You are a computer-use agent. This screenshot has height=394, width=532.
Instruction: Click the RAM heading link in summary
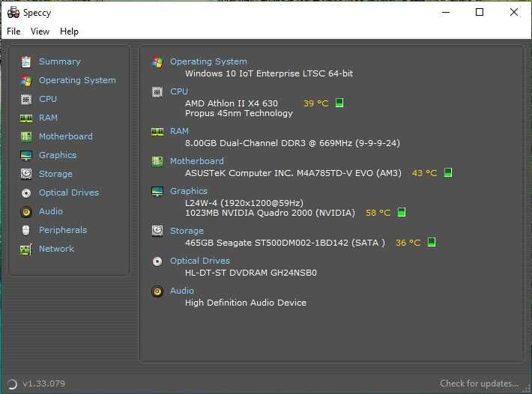(x=179, y=131)
